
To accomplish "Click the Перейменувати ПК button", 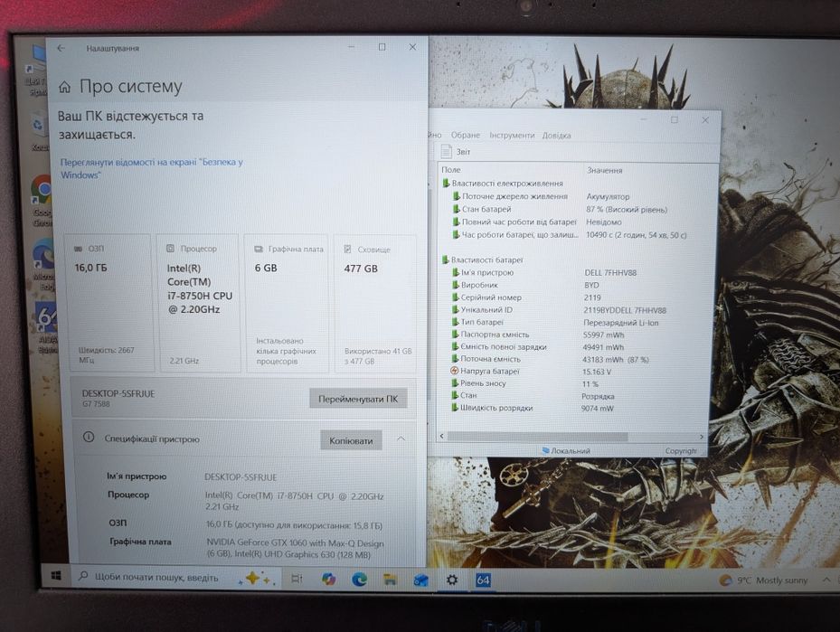I will click(358, 399).
